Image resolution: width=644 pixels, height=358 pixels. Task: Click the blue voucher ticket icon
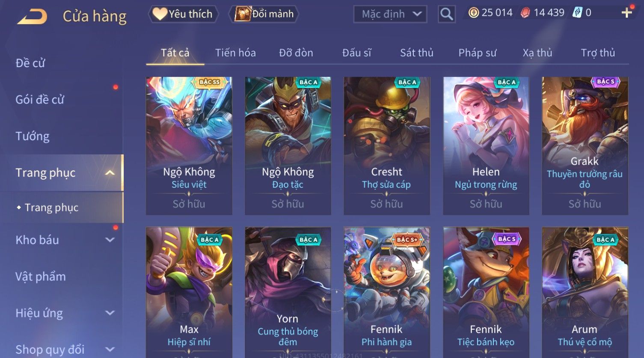point(577,13)
